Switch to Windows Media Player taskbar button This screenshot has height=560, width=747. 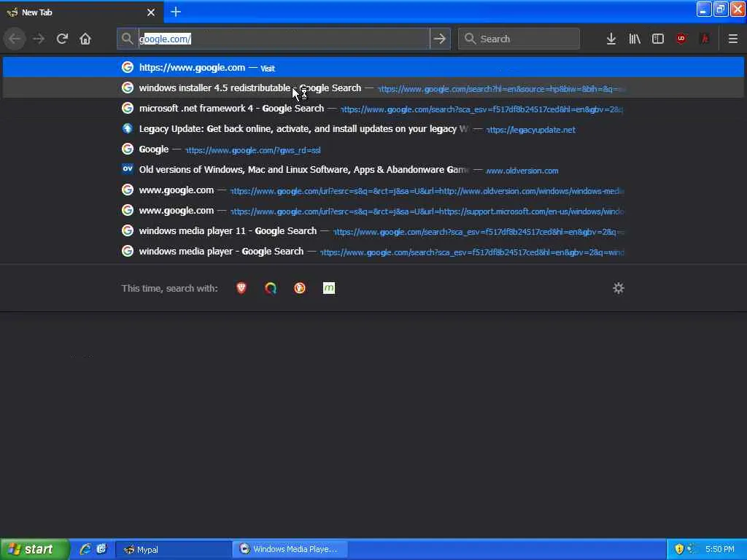pos(290,550)
